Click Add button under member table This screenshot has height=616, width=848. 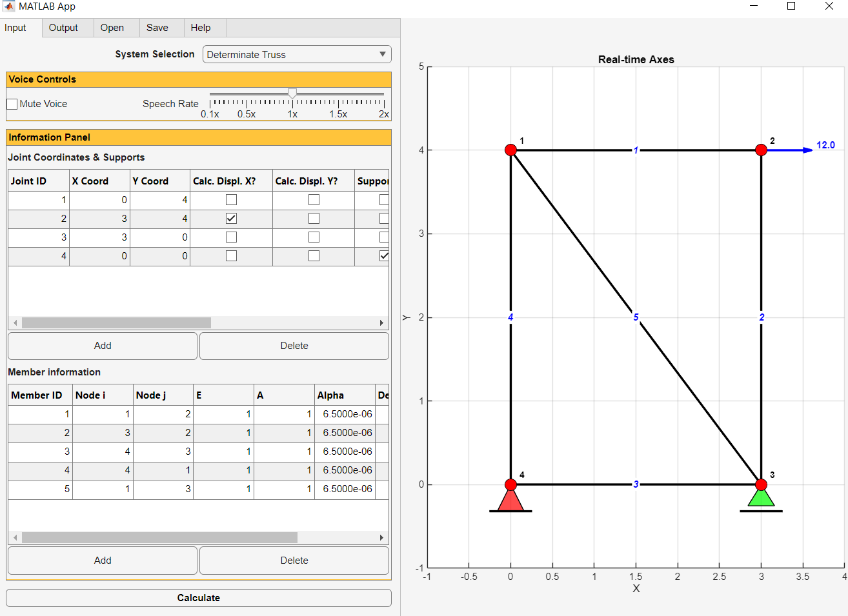tap(103, 561)
